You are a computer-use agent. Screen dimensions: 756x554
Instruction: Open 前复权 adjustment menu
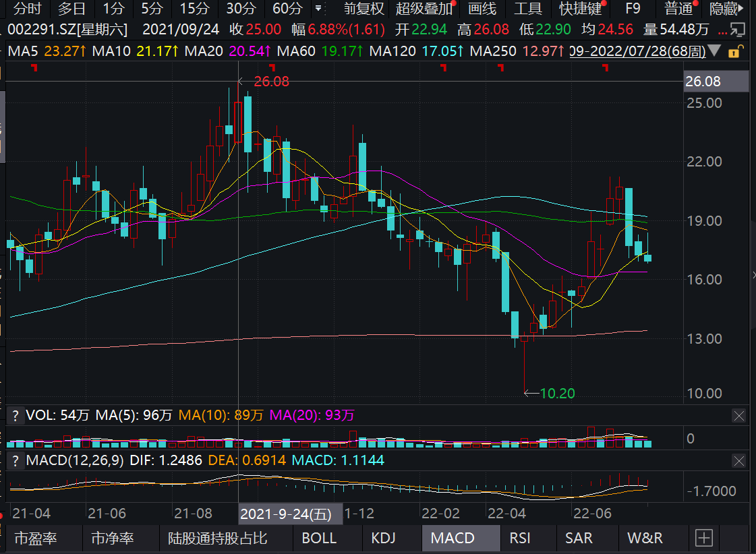tap(364, 8)
